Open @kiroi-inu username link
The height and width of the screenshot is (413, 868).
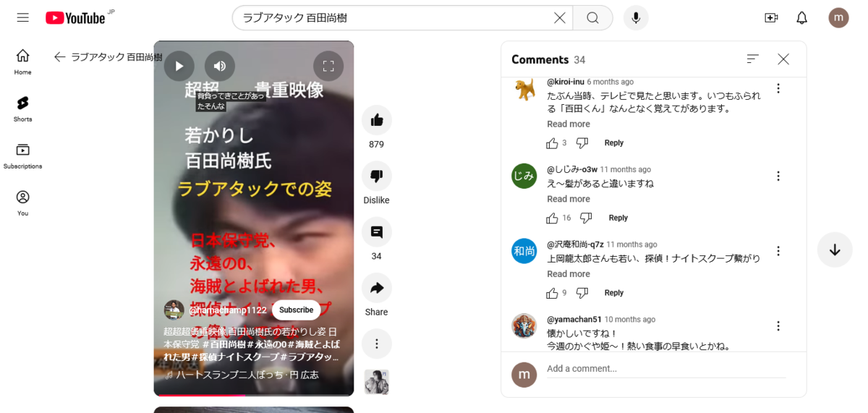coord(565,82)
